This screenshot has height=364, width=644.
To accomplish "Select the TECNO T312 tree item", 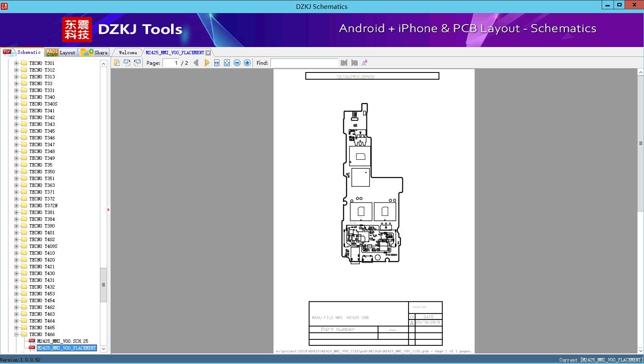I will coord(42,70).
